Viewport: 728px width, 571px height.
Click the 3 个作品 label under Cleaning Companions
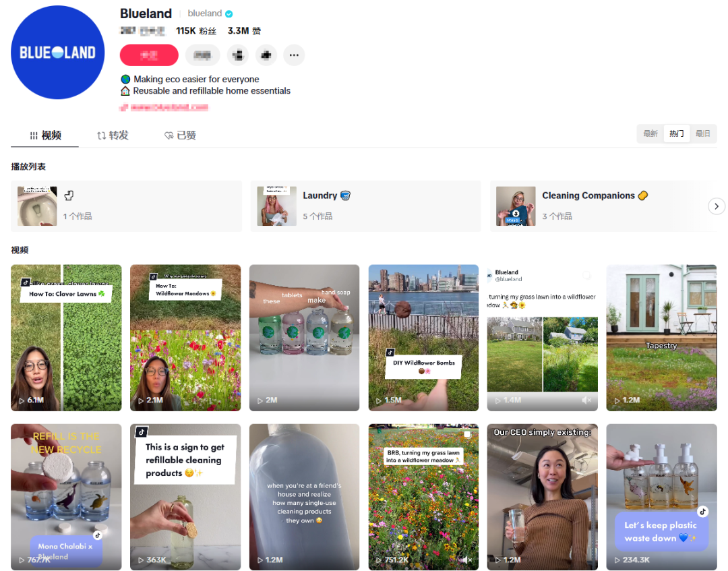557,216
